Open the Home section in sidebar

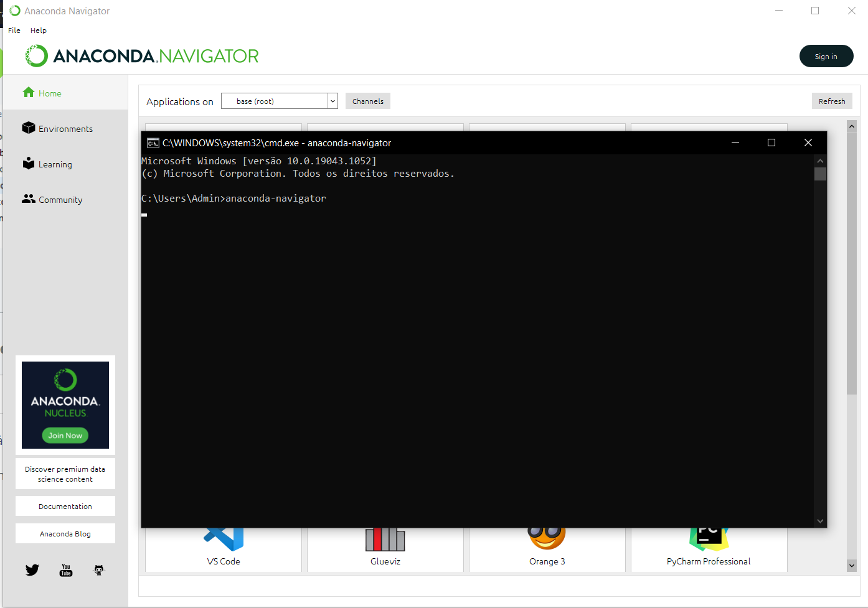(x=65, y=93)
